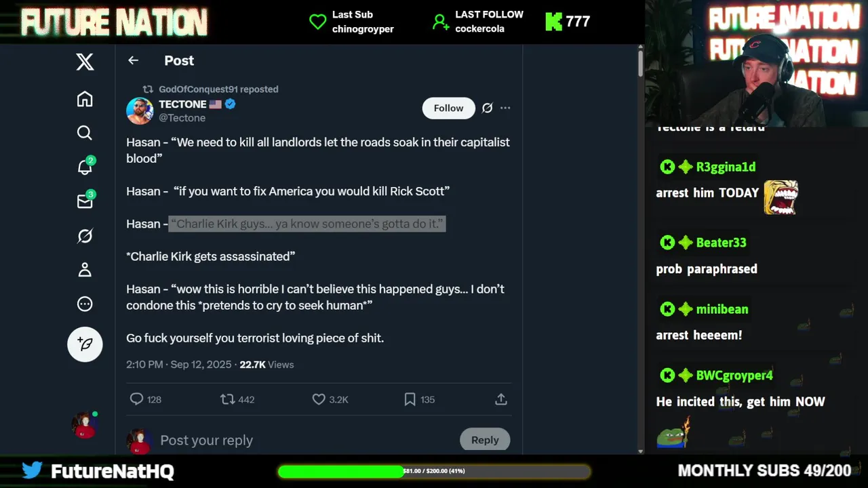Image resolution: width=868 pixels, height=488 pixels.
Task: Click the Grok icon beside Follow
Action: 487,108
